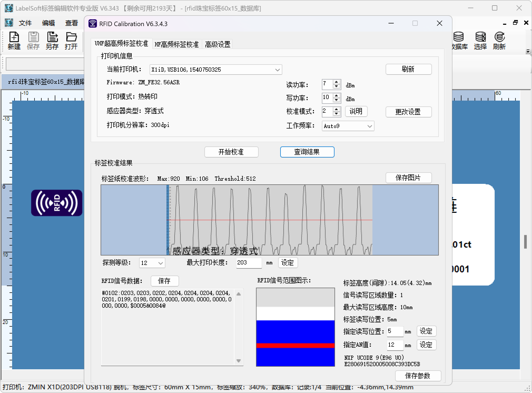Increase 校准模式 value with up arrow
The width and height of the screenshot is (532, 393).
point(336,109)
